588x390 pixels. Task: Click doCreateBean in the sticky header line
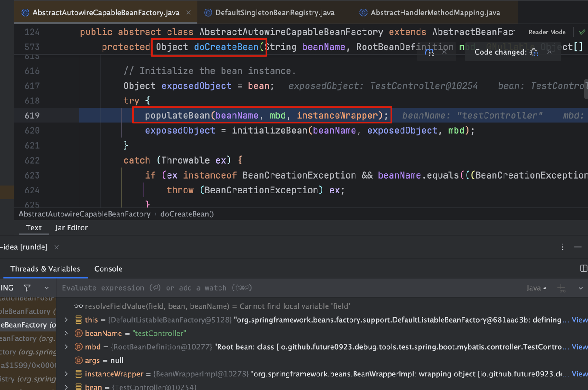226,47
